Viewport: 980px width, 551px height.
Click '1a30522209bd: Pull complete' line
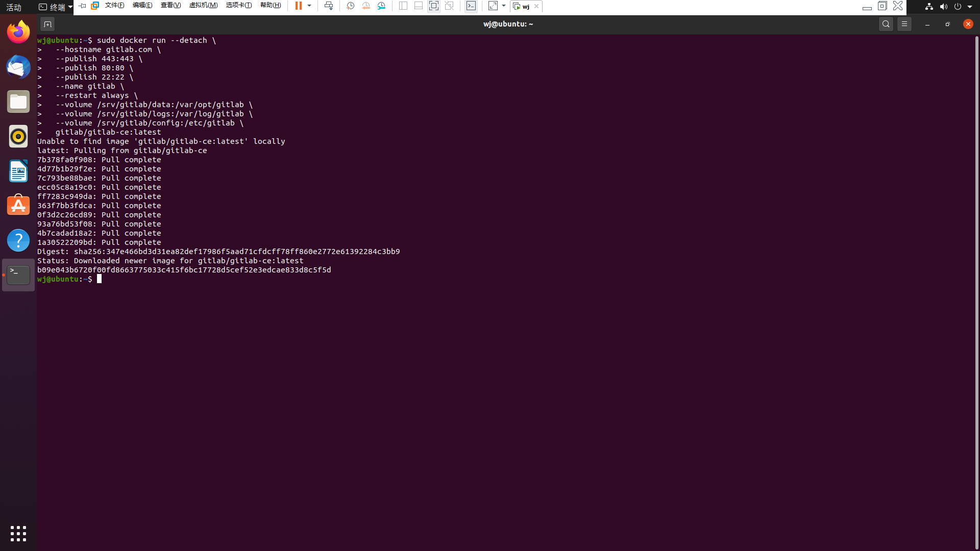(x=99, y=242)
